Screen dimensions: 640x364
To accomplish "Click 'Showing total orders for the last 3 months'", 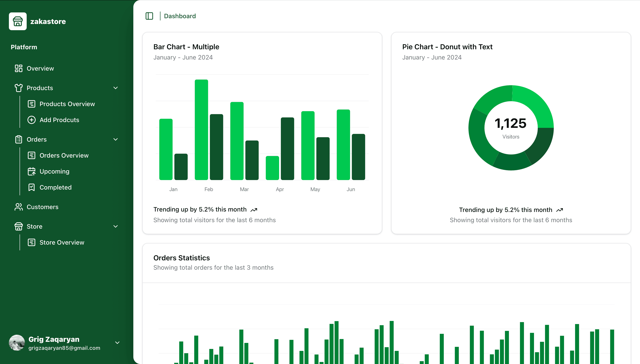I will (x=213, y=267).
